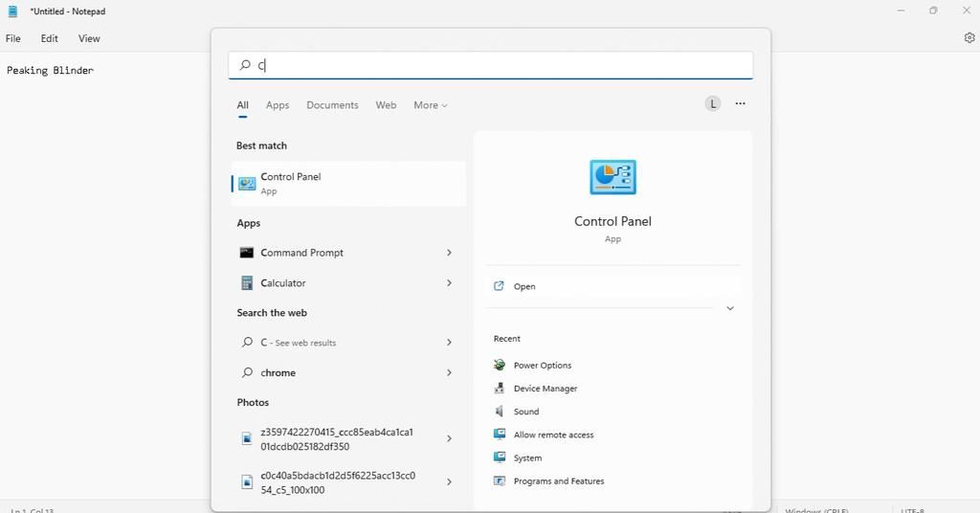This screenshot has width=980, height=513.
Task: Click magnifier icon beside 'chrome' suggestion
Action: (248, 372)
